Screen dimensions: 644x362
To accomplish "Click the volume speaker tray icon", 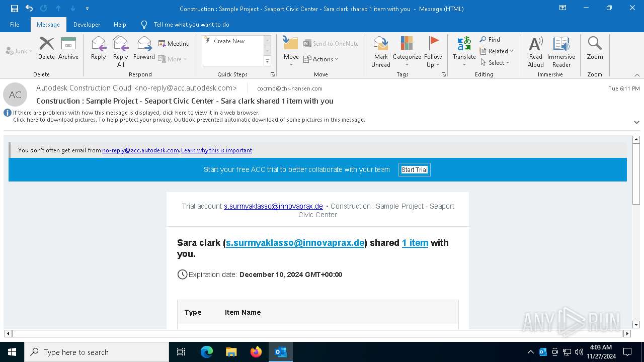I will point(579,352).
